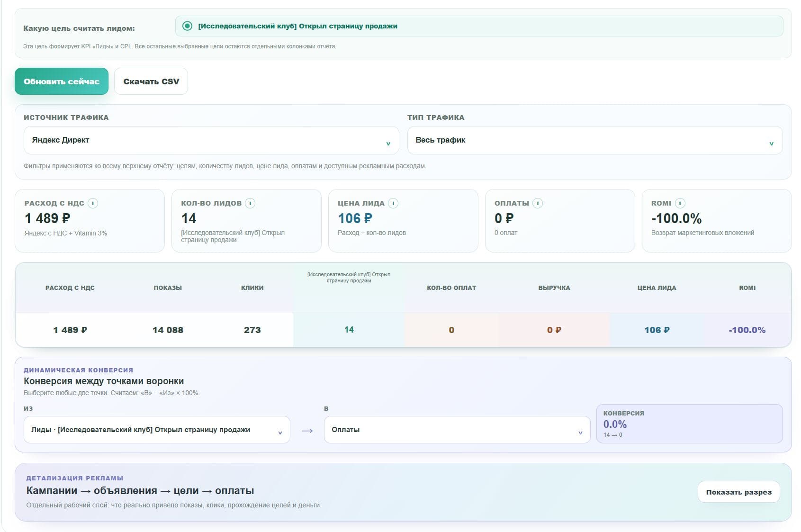Click info icon beside Кол-во лидов
This screenshot has height=532, width=801.
point(250,203)
